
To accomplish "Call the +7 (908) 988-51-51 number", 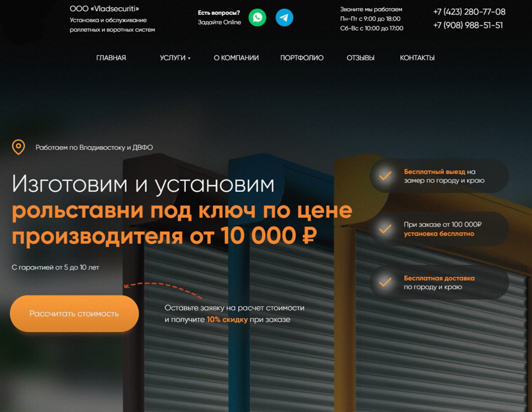I will tap(468, 25).
